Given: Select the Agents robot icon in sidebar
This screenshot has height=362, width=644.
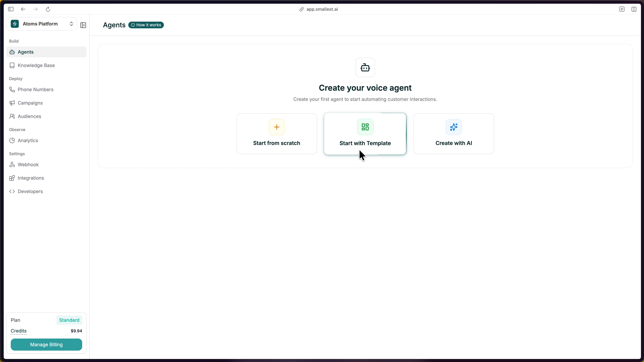Looking at the screenshot, I should [x=12, y=52].
